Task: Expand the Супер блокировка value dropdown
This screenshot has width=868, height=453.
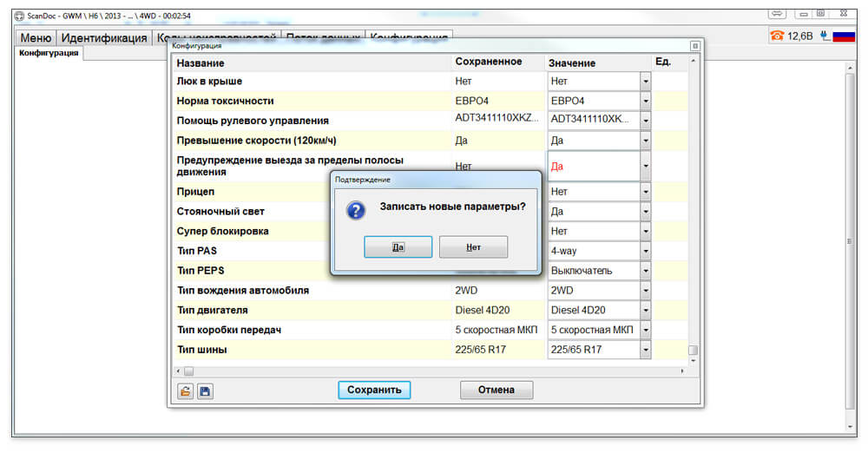Action: [x=646, y=231]
